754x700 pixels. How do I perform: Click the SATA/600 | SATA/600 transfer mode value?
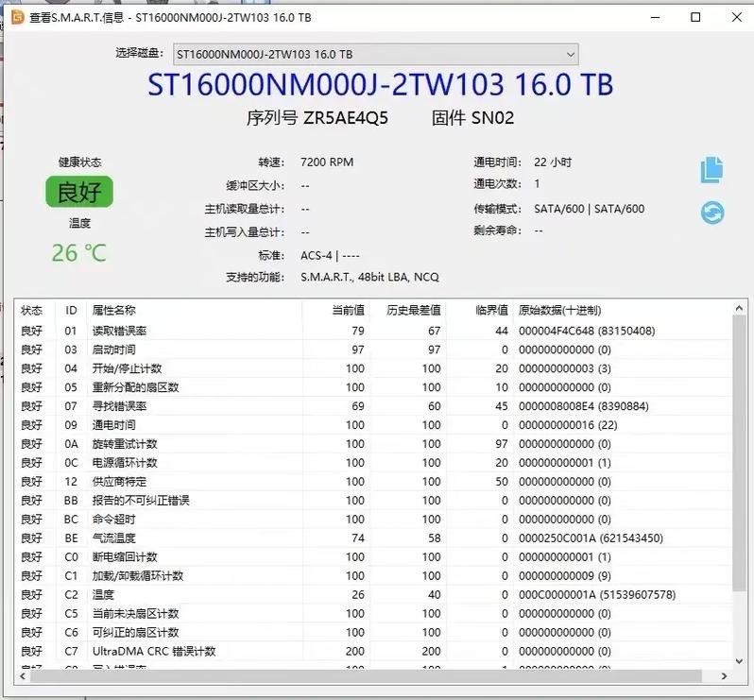coord(589,209)
